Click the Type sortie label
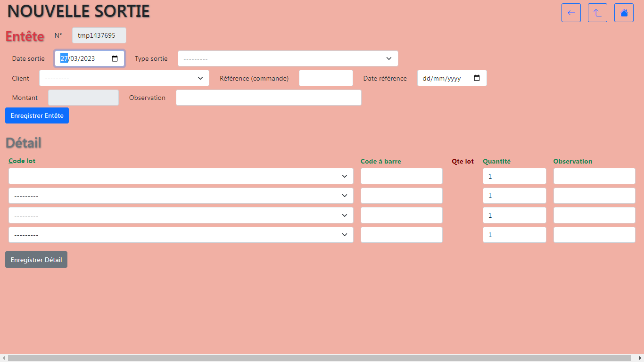 pos(151,58)
